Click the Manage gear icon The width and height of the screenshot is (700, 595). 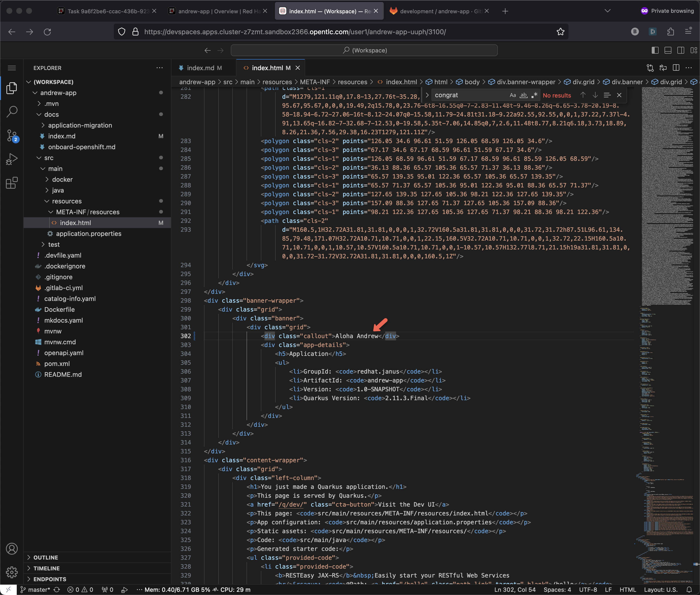coord(12,572)
